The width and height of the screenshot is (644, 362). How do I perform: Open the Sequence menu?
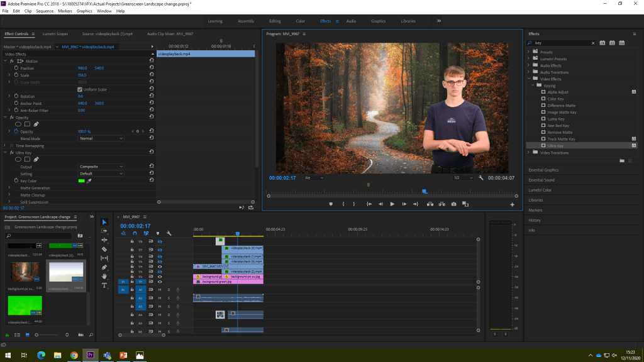[x=45, y=11]
